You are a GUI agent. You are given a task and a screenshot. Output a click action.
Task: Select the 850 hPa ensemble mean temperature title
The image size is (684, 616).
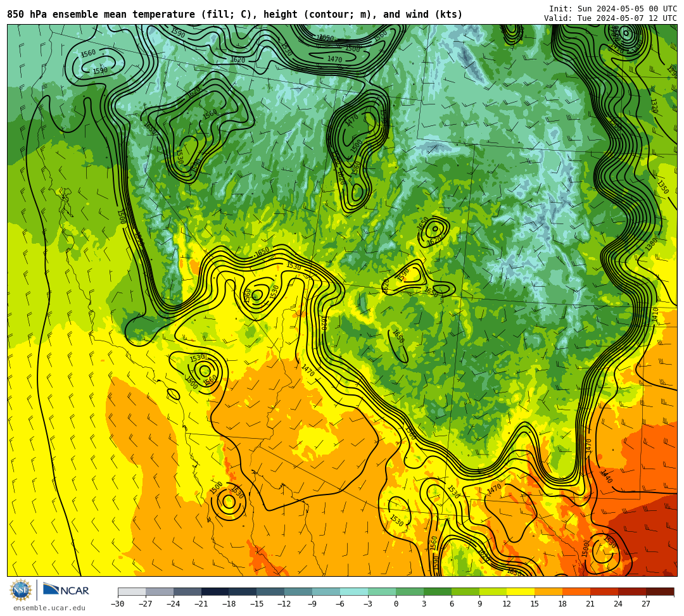pyautogui.click(x=235, y=15)
